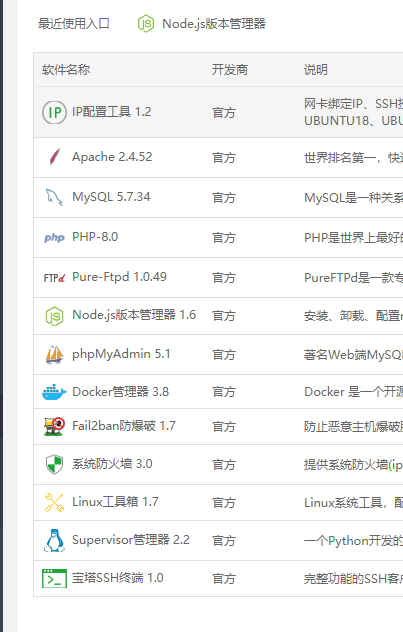This screenshot has width=403, height=632.
Task: Open phpMyAdmin 5.1 entry
Action: tap(121, 354)
